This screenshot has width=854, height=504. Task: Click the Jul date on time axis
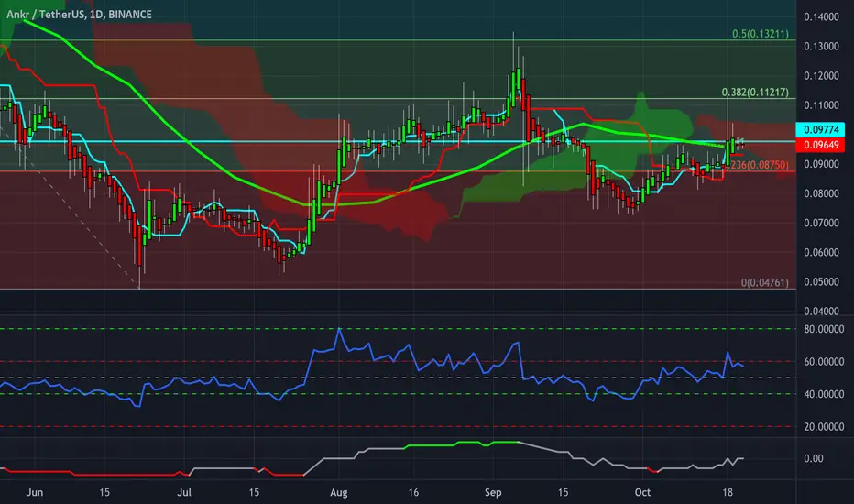(x=184, y=493)
